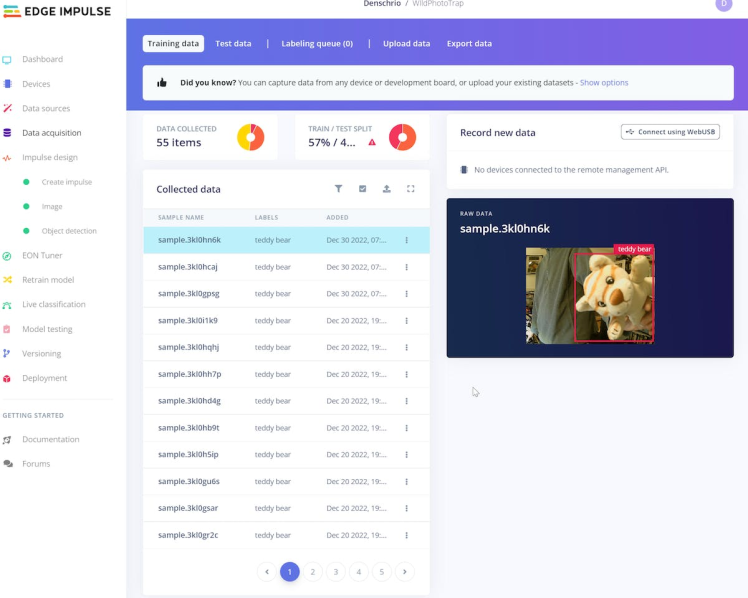Go to page 4 of collected data
The width and height of the screenshot is (748, 598).
click(359, 571)
